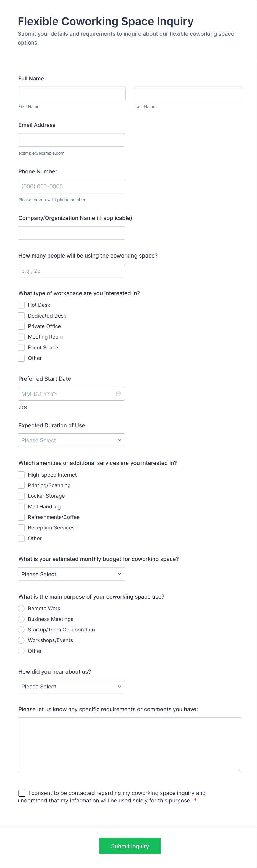Click the Submit Inquiry button
257x868 pixels.
pyautogui.click(x=130, y=846)
